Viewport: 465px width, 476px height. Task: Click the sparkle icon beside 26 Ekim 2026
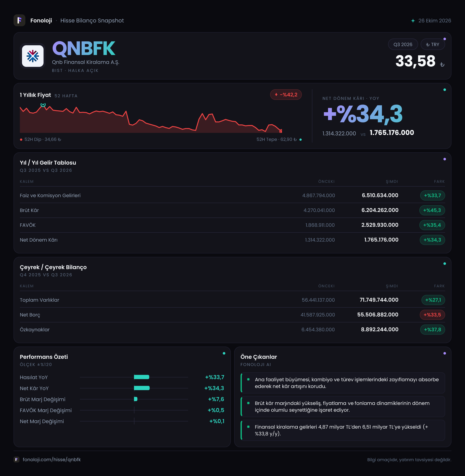click(413, 21)
